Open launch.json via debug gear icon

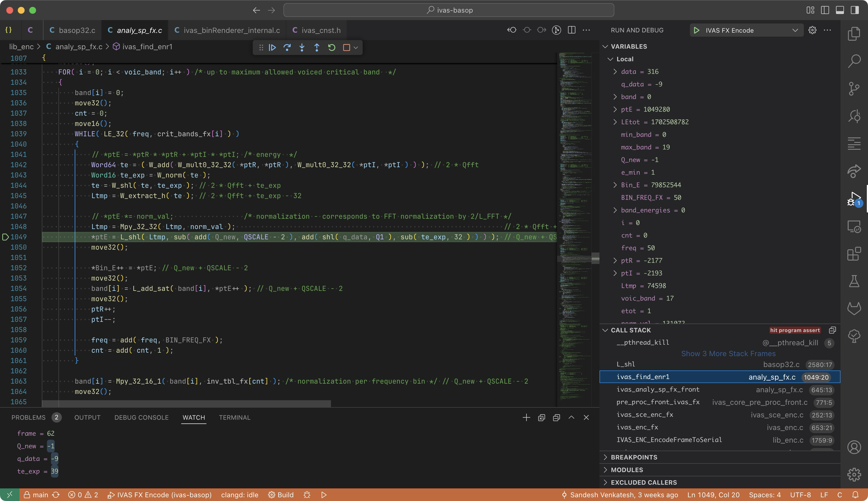812,30
